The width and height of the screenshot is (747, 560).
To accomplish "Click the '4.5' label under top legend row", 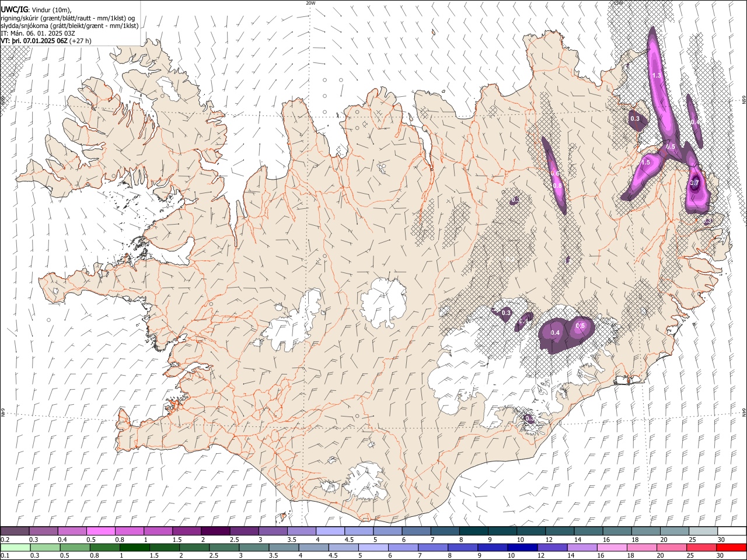I will click(x=350, y=540).
